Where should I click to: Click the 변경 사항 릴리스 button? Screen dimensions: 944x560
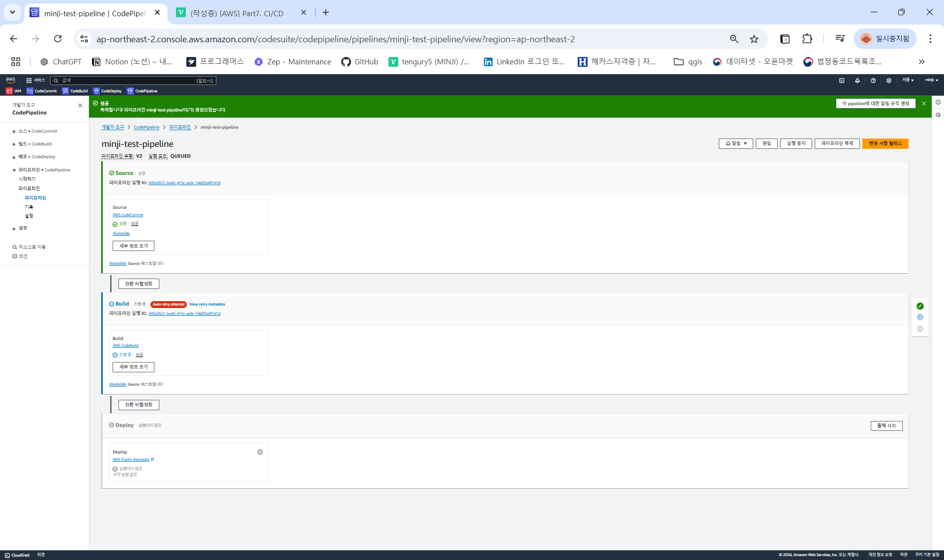point(885,143)
